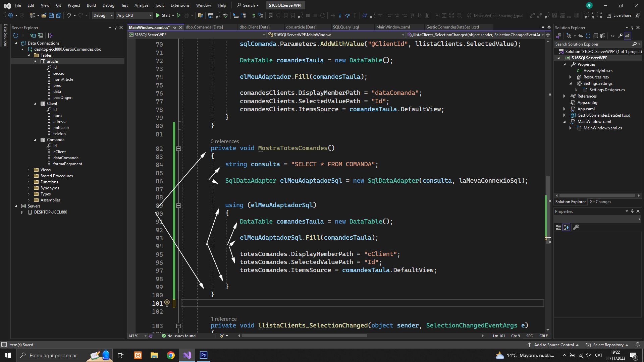644x362 pixels.
Task: Switch to dbo.Client [Data] tab
Action: click(x=254, y=27)
